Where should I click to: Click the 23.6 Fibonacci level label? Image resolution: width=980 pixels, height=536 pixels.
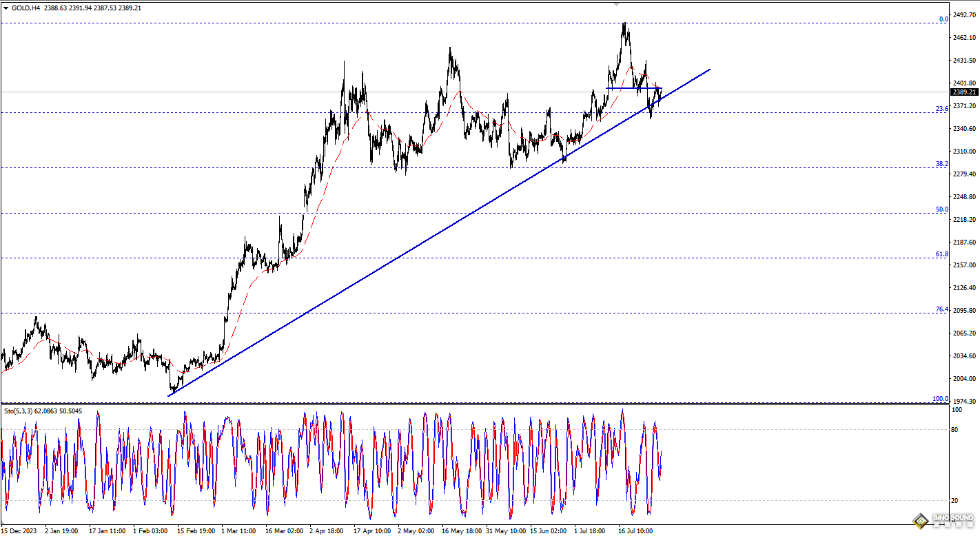pos(941,109)
